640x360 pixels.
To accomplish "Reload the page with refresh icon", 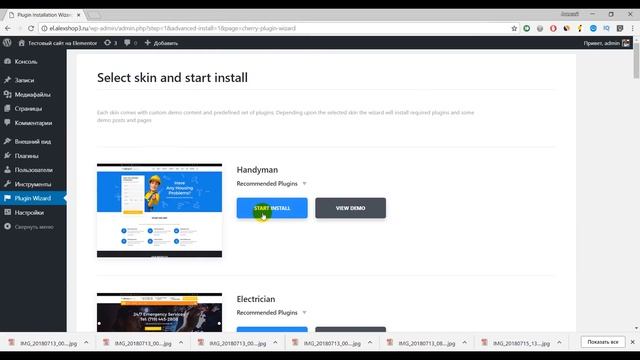I will (31, 28).
